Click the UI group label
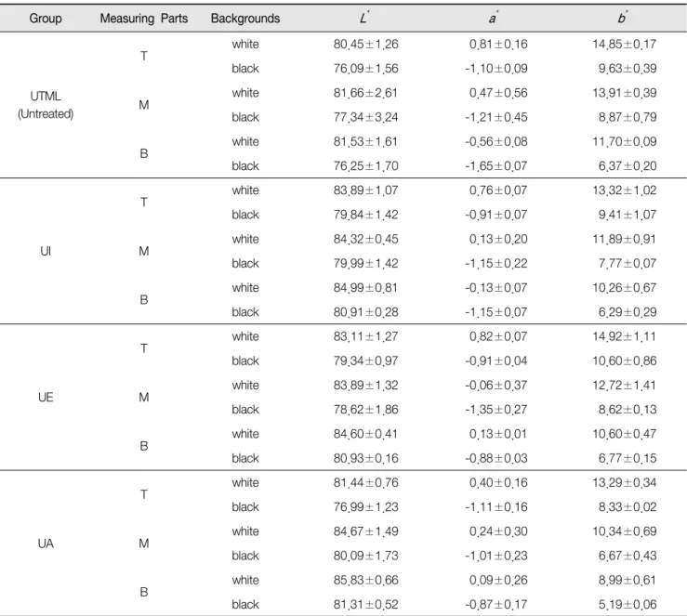The image size is (687, 616). (x=46, y=251)
